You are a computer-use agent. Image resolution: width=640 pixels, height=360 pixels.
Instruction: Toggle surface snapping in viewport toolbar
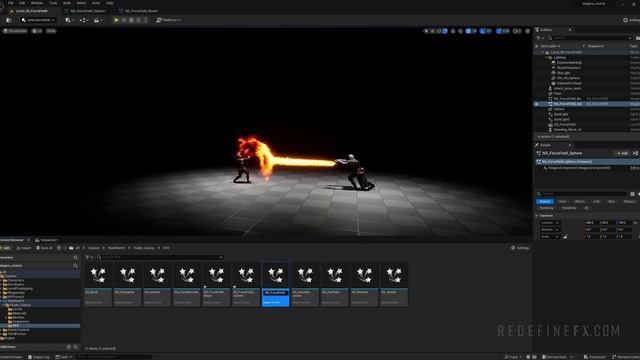(x=460, y=31)
